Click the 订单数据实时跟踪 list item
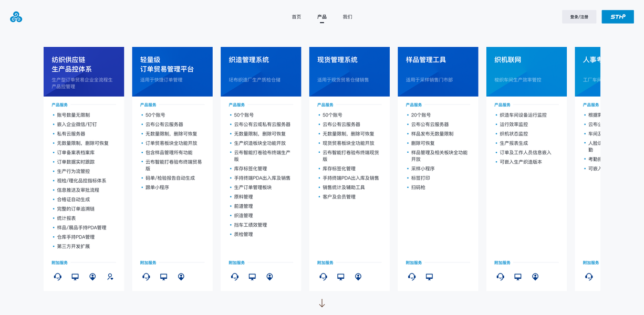 76,162
